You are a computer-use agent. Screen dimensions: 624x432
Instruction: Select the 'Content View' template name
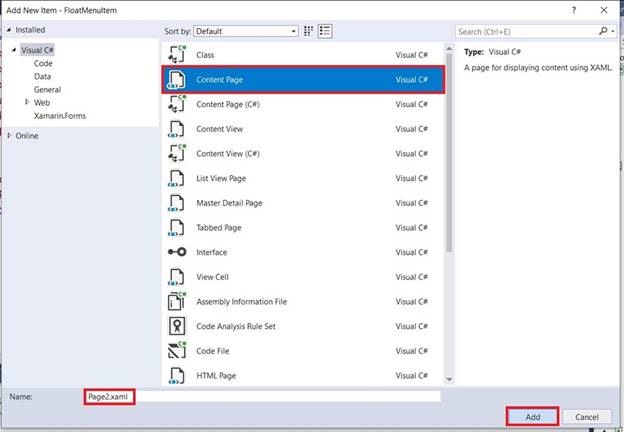[x=219, y=129]
